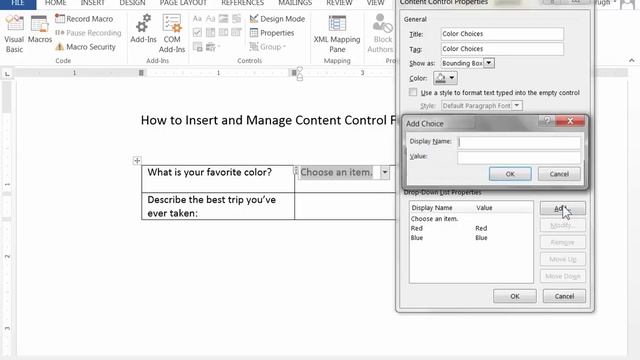Click Properties in Controls group

[x=271, y=33]
